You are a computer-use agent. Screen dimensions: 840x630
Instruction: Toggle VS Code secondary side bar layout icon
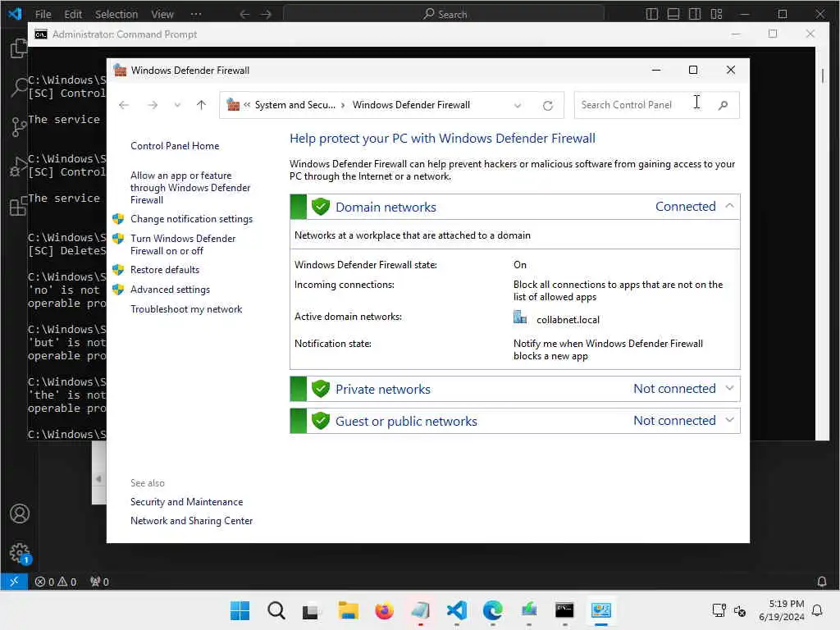click(694, 14)
